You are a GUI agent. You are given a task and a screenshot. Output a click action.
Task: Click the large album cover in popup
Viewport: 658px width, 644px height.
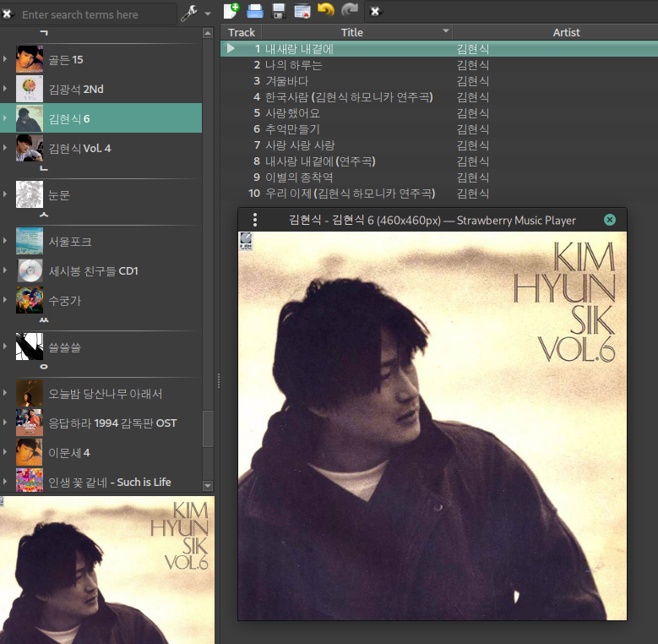pos(432,426)
